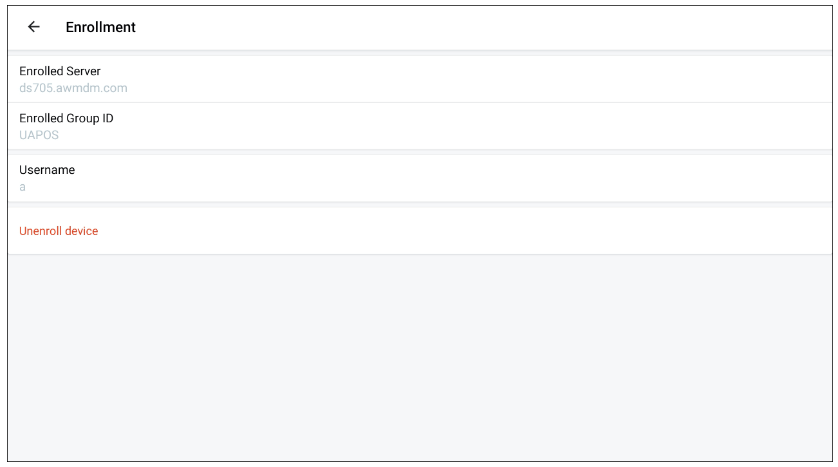Click blank space in the Enrolled Group ID row
This screenshot has width=838, height=467.
pos(480,126)
